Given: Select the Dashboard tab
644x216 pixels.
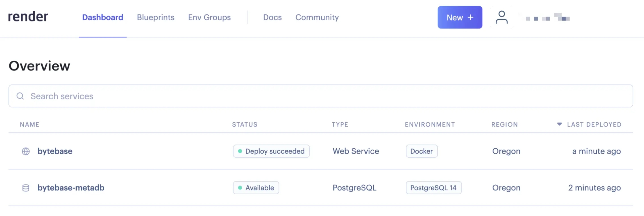Looking at the screenshot, I should (x=103, y=17).
